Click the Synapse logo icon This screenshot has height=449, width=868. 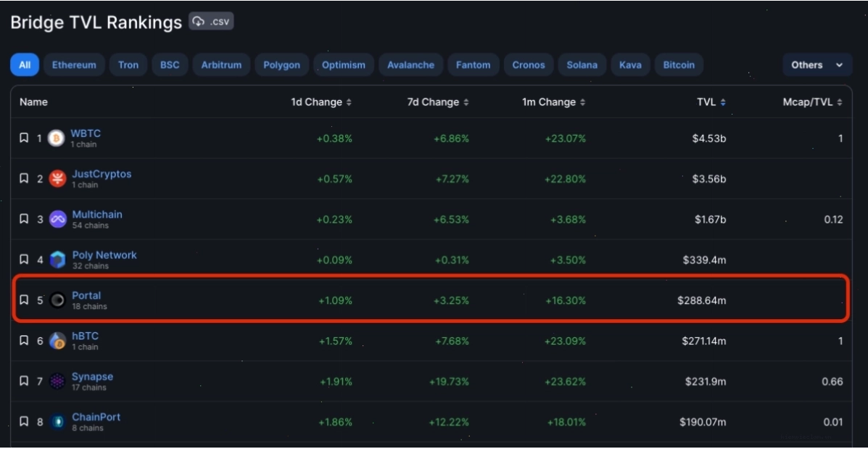(x=57, y=381)
